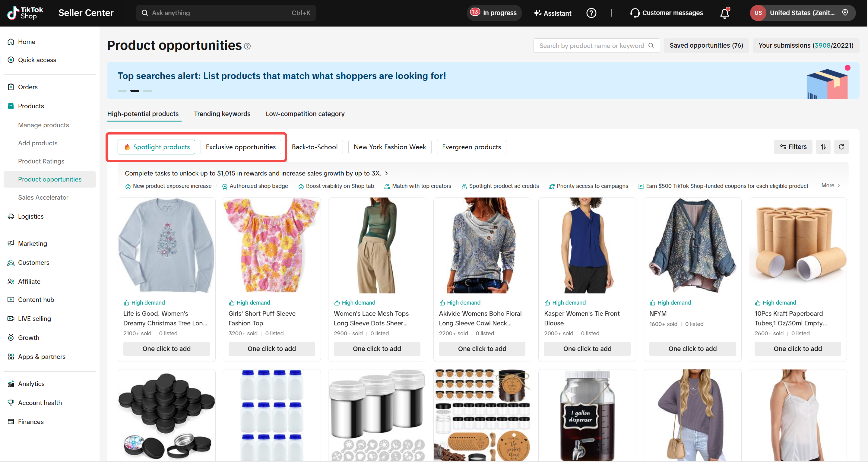Open Your submissions (3908/20221)
The height and width of the screenshot is (462, 868).
(x=806, y=46)
